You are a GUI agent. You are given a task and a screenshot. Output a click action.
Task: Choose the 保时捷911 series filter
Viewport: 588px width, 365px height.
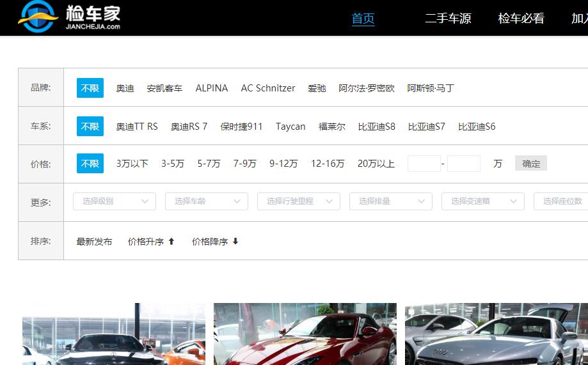[x=241, y=127]
